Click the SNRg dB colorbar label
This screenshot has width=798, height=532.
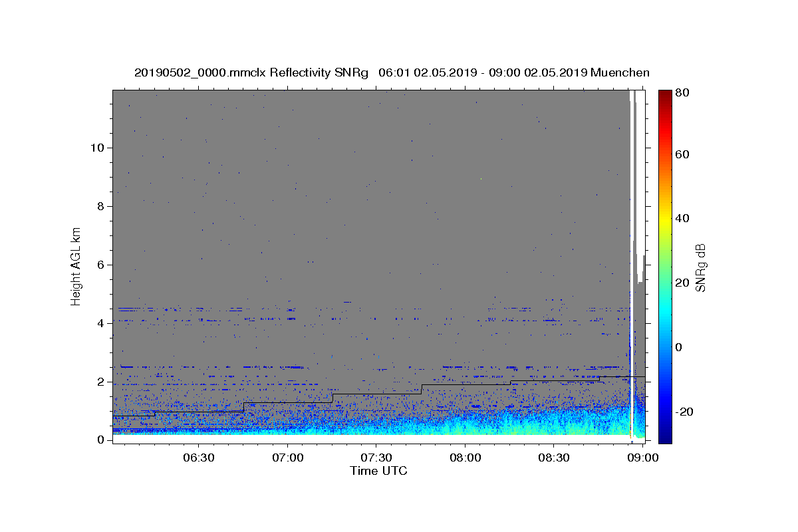pos(700,267)
